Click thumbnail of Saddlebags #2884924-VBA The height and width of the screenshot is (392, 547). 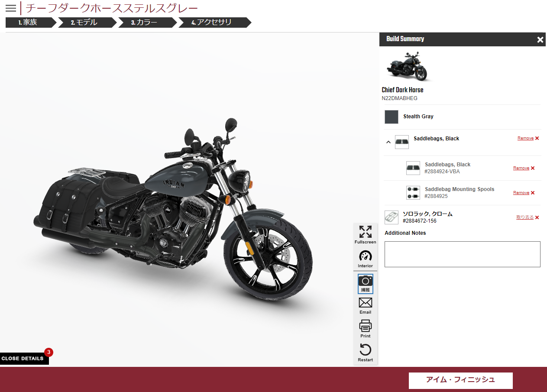(x=413, y=168)
